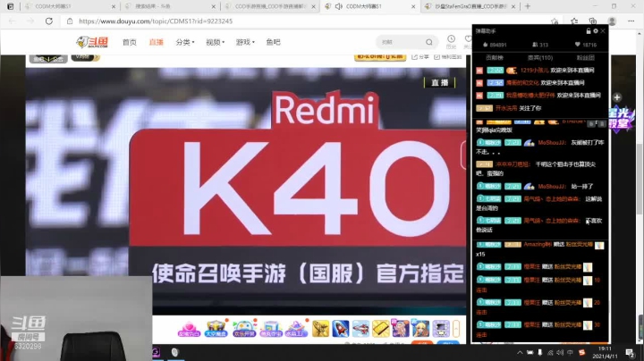
Task: Send the gold bar gift
Action: (381, 329)
